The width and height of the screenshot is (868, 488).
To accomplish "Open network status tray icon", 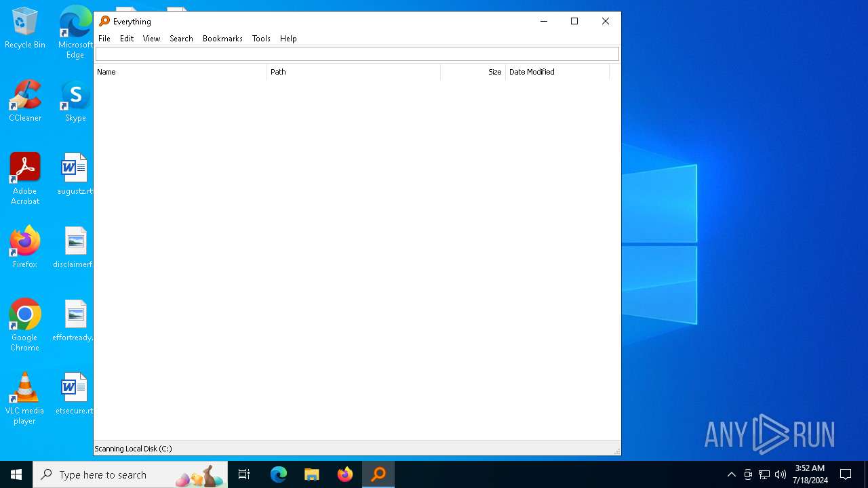I will [x=764, y=474].
